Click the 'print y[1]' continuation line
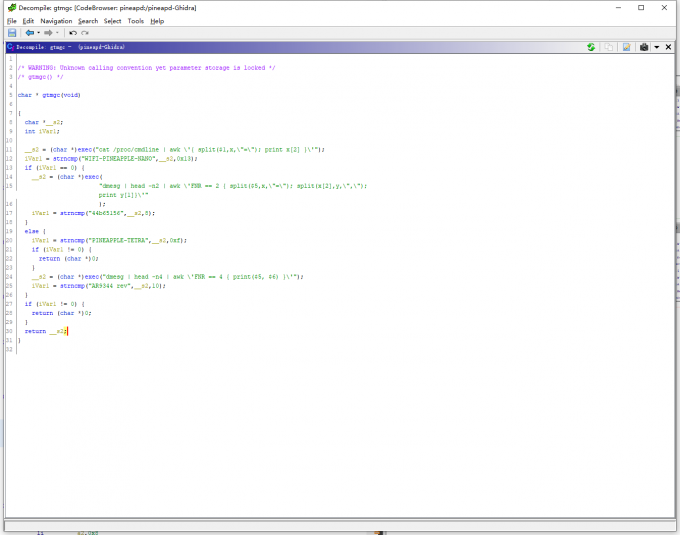This screenshot has height=535, width=680. click(124, 195)
